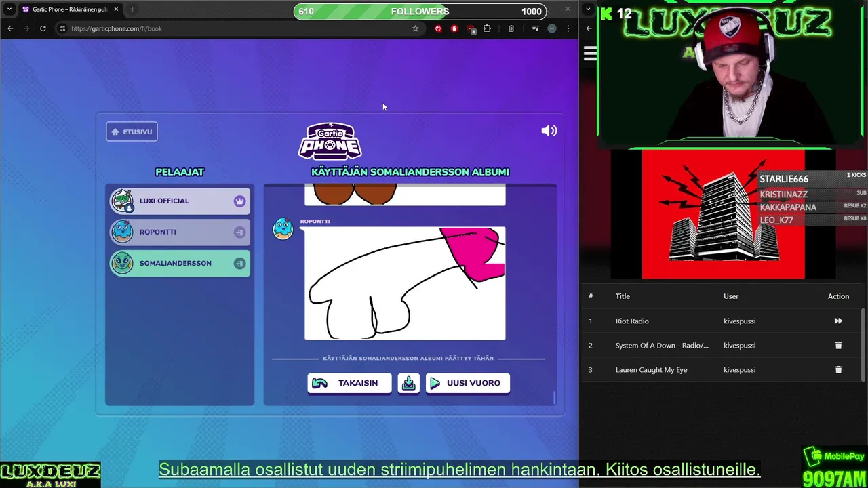Open the media control toolbar icon
The image size is (868, 488).
(x=536, y=28)
